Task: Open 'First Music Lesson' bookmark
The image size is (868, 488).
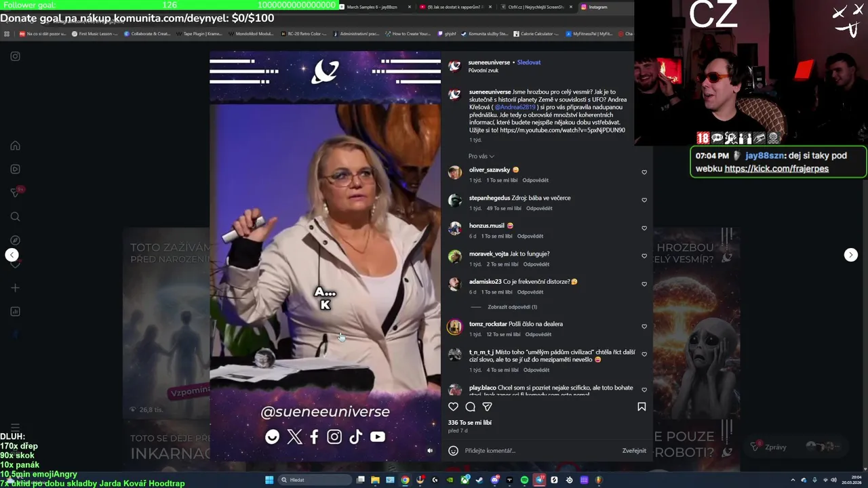Action: 94,33
